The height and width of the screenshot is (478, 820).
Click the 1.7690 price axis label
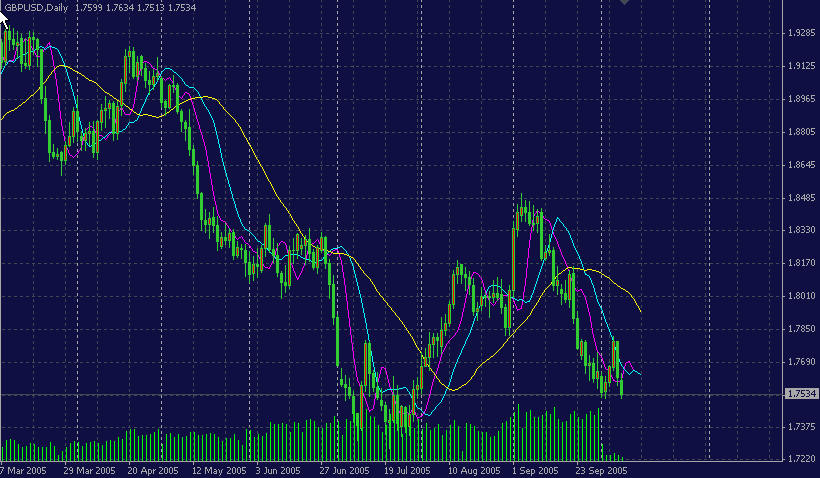point(802,361)
